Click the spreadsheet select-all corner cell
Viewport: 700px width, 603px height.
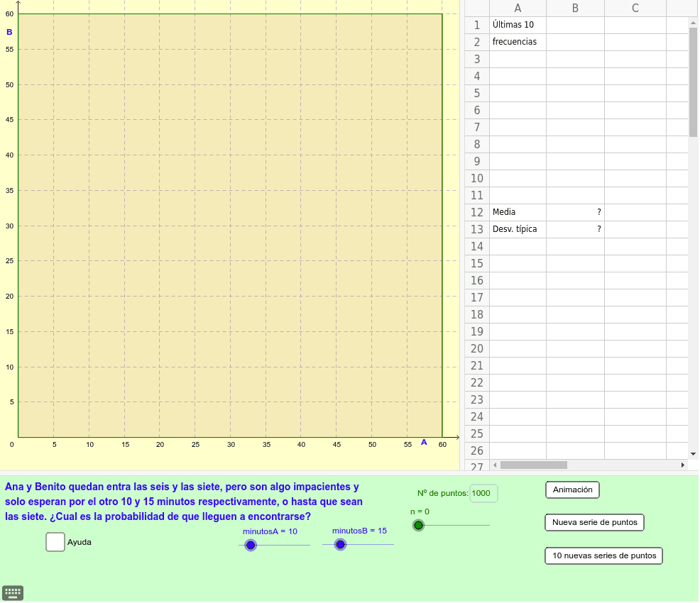(x=477, y=8)
